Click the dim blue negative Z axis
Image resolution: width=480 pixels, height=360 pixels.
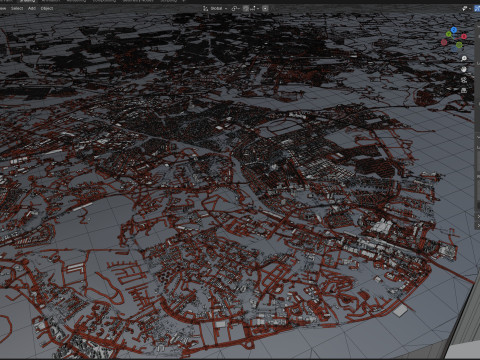click(454, 49)
